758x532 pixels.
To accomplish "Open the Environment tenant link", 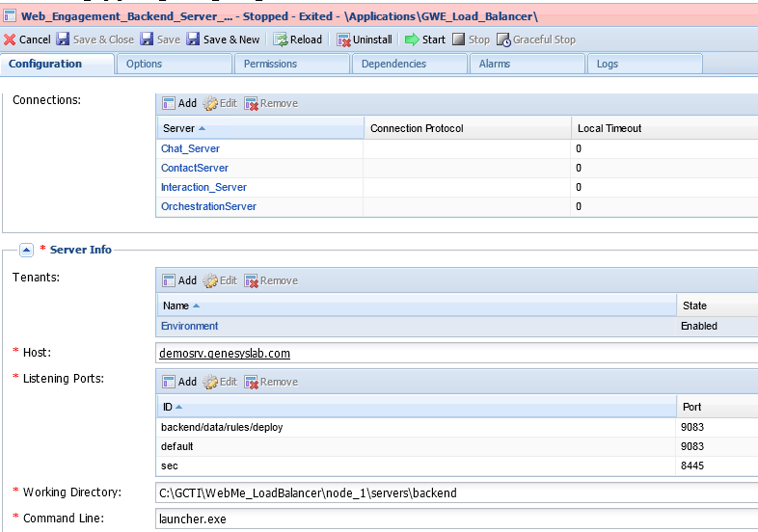I will [189, 326].
